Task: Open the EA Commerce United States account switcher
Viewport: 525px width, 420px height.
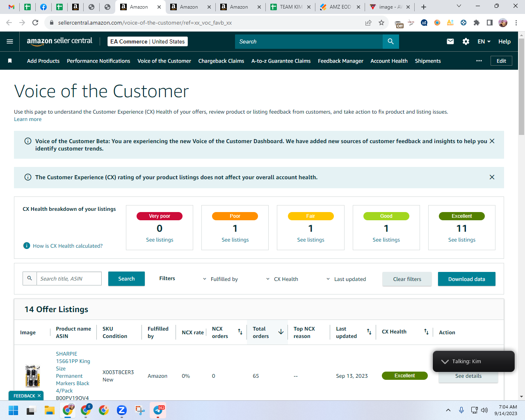Action: click(x=148, y=41)
